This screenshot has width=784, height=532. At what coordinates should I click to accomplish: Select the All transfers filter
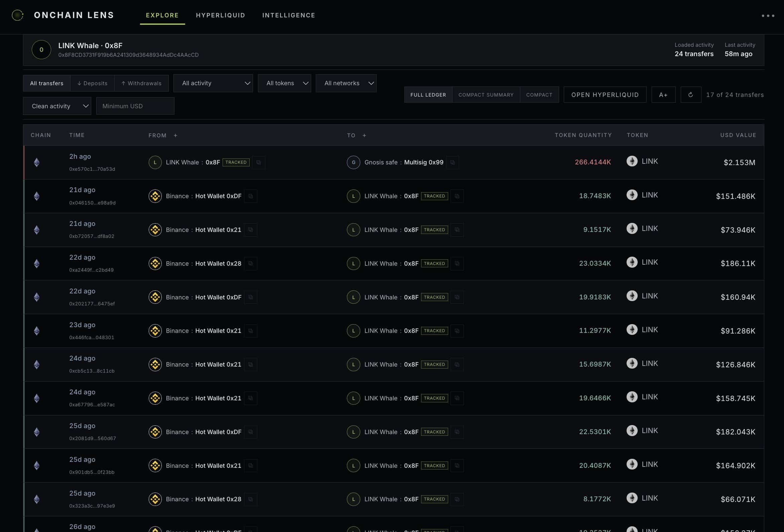tap(46, 83)
